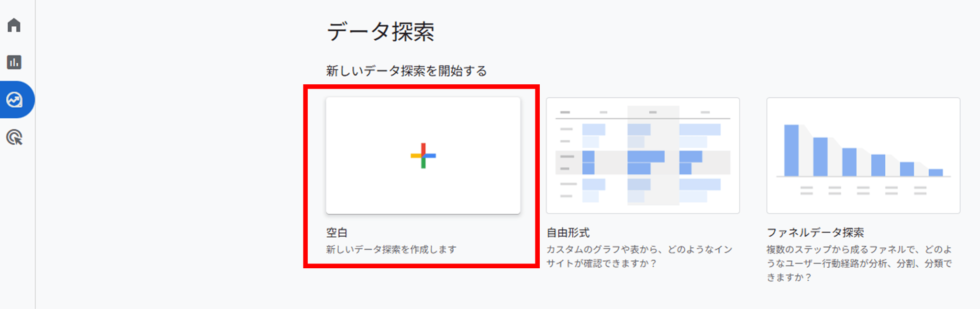Screen dimensions: 980x309
Task: Click the 空白 label
Action: 337,233
